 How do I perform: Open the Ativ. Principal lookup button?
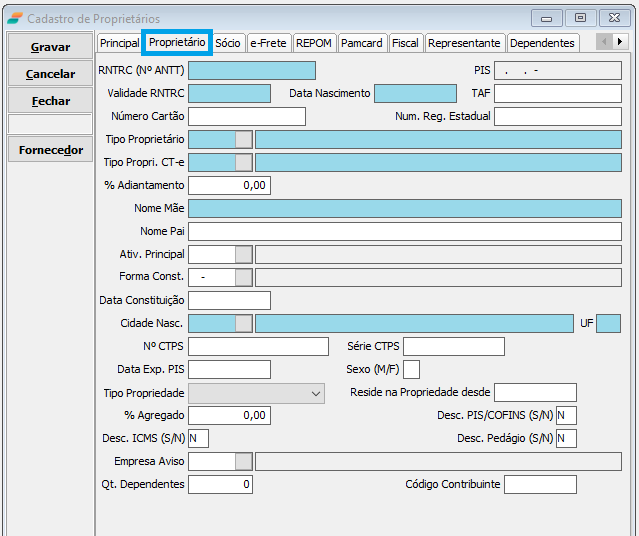pos(244,254)
